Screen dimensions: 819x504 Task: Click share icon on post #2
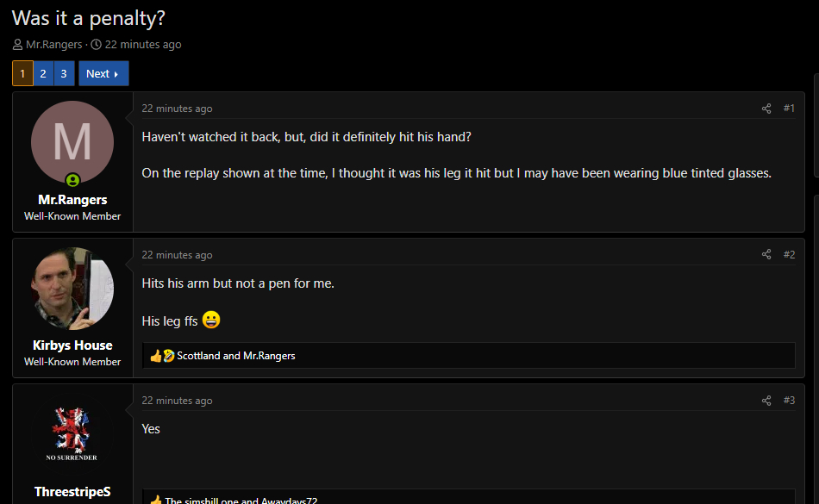(766, 254)
